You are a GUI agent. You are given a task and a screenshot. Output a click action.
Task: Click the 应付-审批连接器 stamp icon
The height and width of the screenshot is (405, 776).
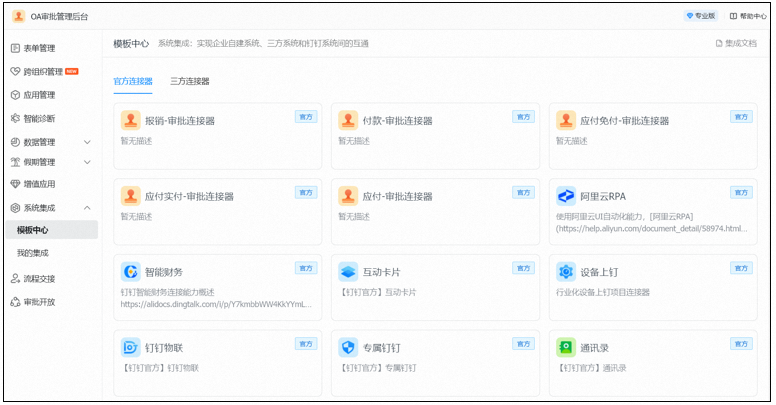coord(348,196)
